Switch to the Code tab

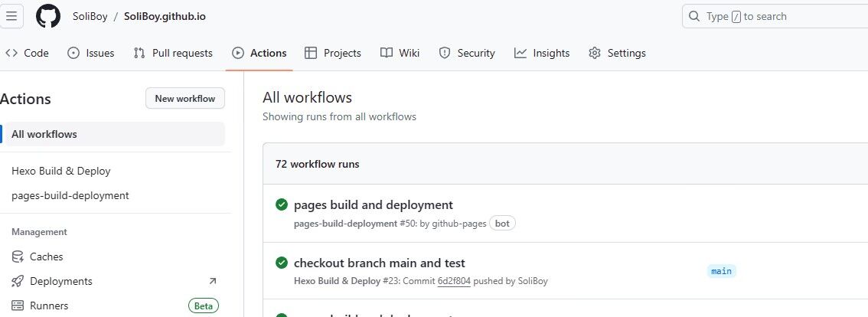pyautogui.click(x=27, y=53)
